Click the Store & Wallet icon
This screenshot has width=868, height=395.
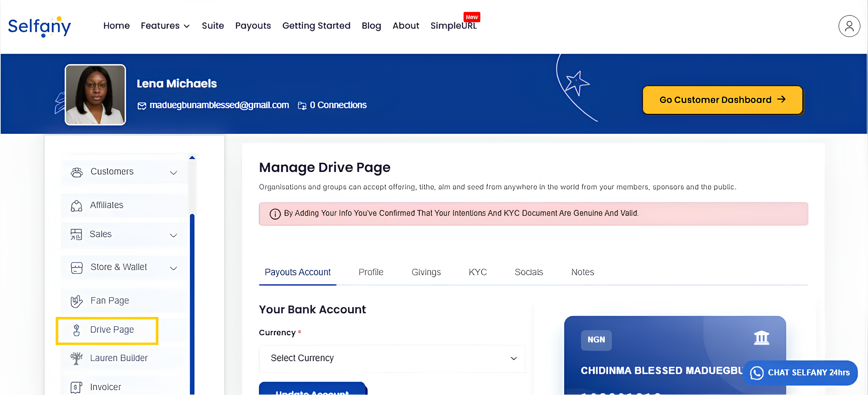coord(76,268)
